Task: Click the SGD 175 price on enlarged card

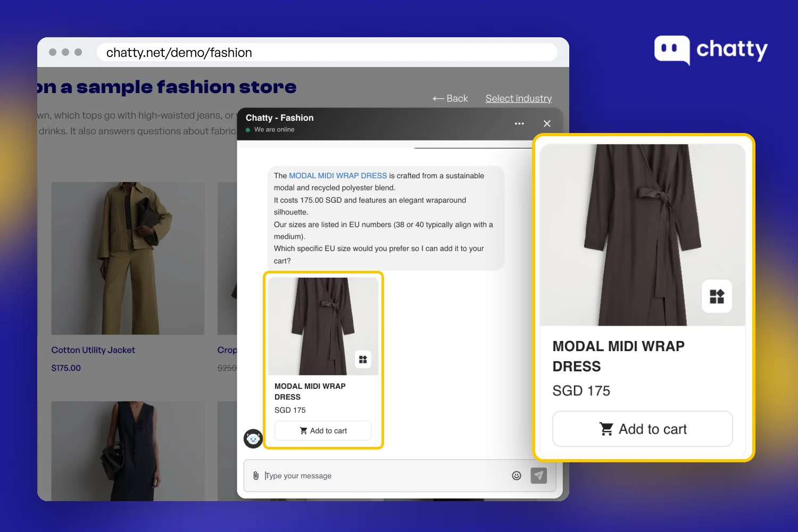Action: (x=581, y=390)
